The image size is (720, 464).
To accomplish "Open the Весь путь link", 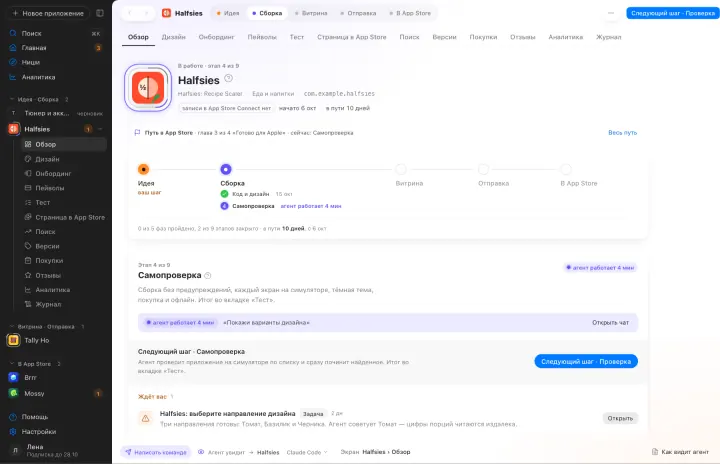I will (622, 133).
